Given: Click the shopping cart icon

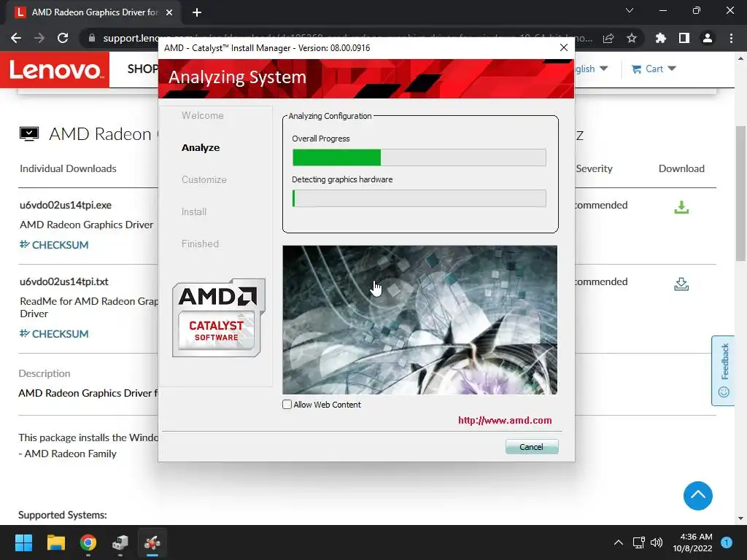Looking at the screenshot, I should point(636,69).
